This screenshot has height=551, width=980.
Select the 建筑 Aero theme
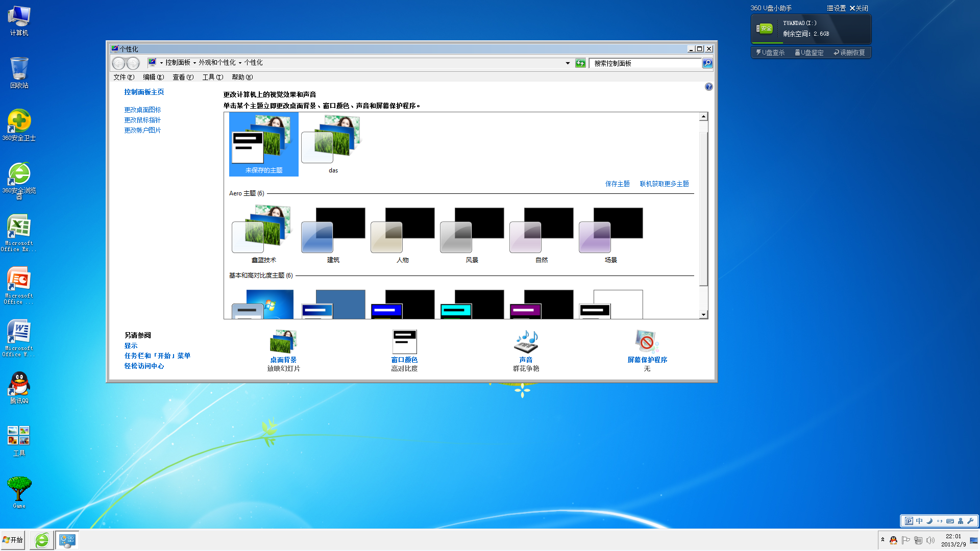click(x=333, y=234)
